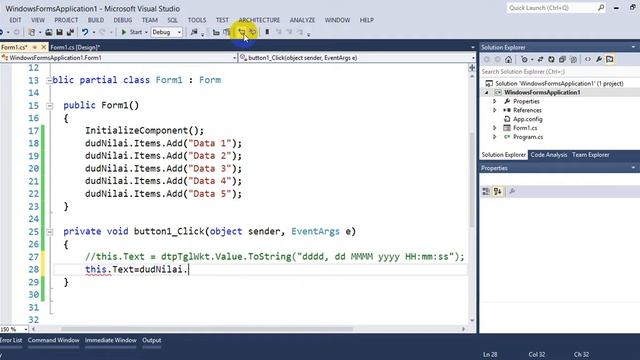The width and height of the screenshot is (640, 360).
Task: Collapse the Form1 class region at line 13
Action: [x=49, y=80]
